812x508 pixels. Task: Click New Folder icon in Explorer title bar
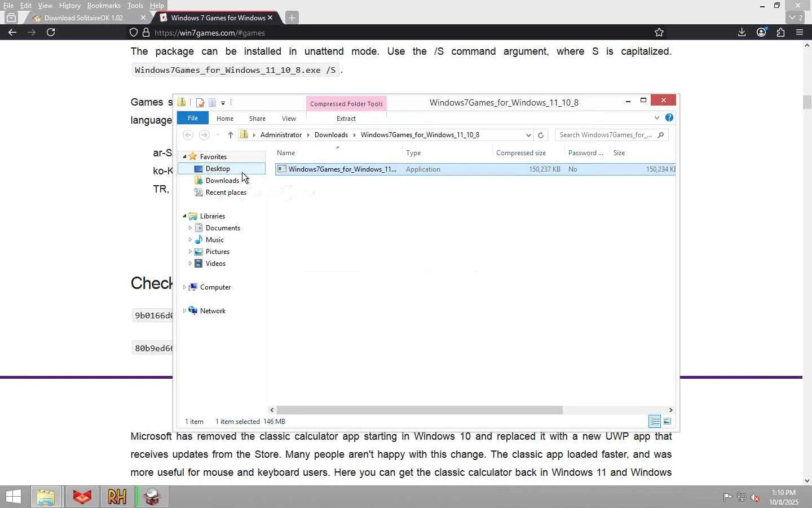(213, 102)
